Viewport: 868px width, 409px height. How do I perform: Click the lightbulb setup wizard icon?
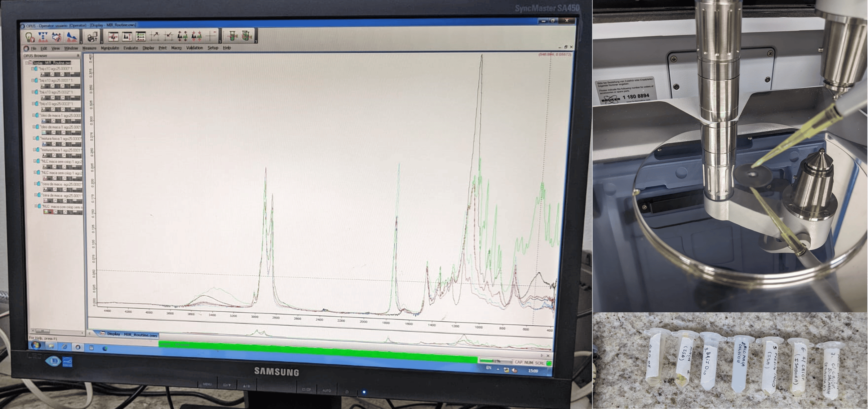[30, 37]
